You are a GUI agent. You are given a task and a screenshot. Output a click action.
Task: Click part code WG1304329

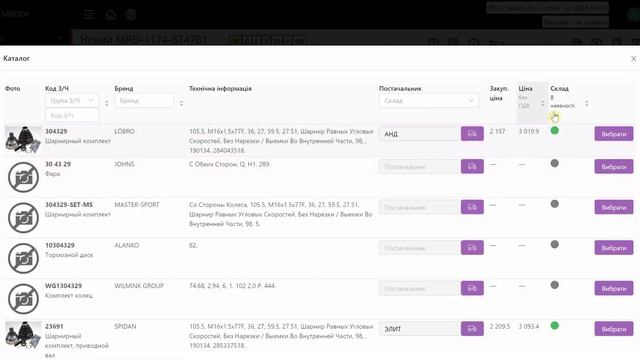tap(63, 286)
